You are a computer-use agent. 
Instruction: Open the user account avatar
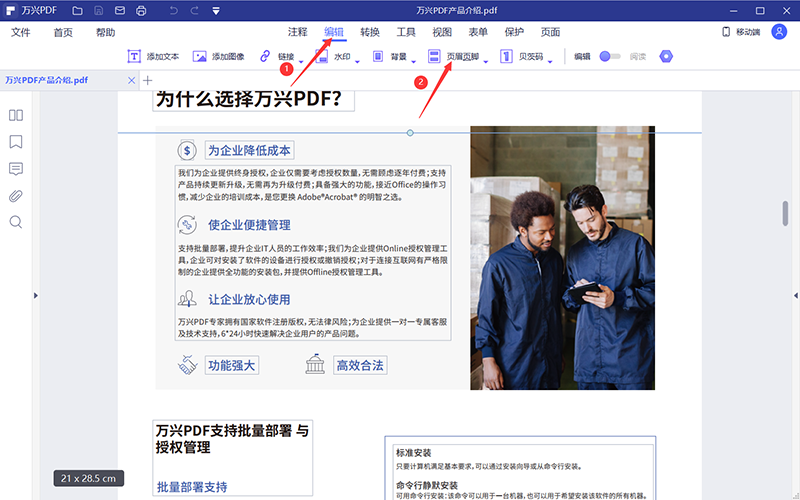(779, 32)
